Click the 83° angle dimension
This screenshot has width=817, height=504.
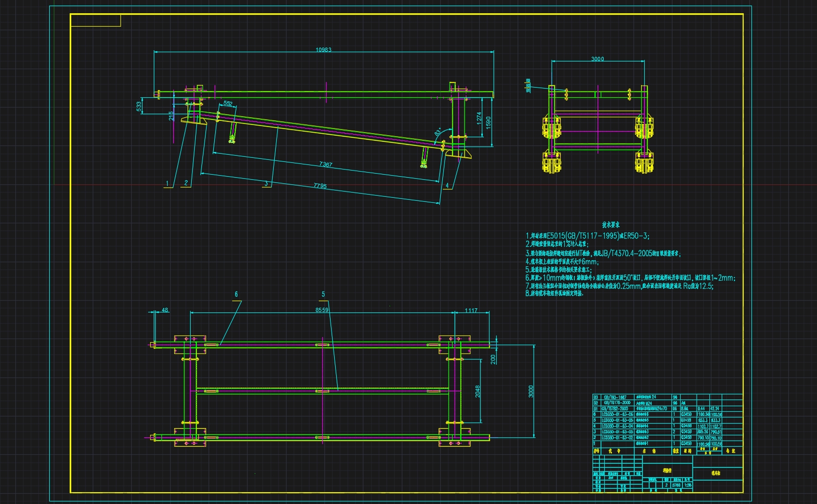(438, 132)
